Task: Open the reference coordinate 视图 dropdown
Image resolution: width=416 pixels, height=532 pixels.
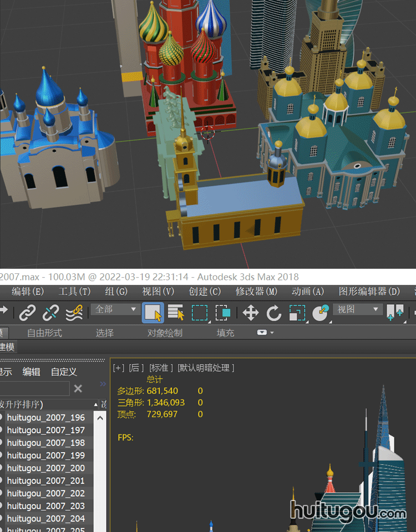Action: tap(358, 309)
